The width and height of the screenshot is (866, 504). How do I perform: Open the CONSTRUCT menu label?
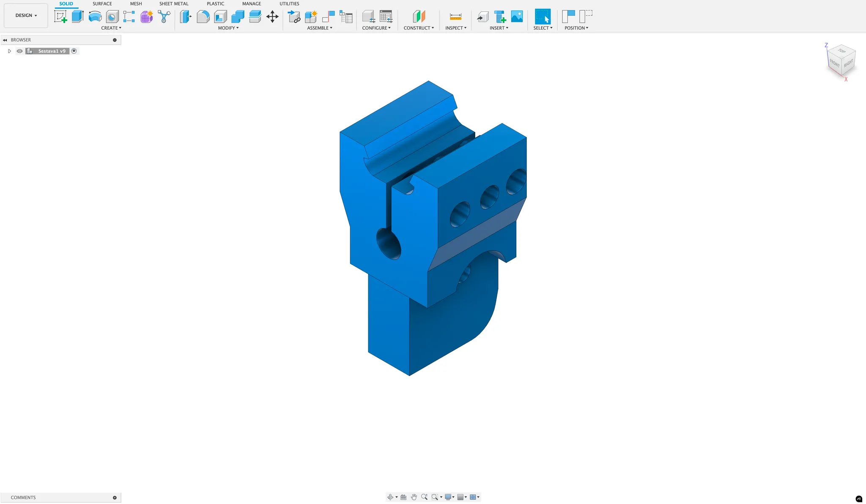point(419,28)
